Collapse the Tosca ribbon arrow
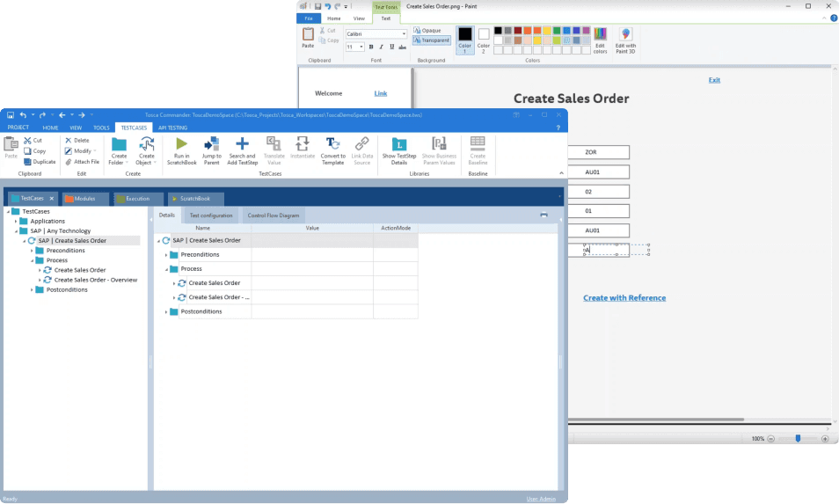The width and height of the screenshot is (839, 504). [561, 173]
